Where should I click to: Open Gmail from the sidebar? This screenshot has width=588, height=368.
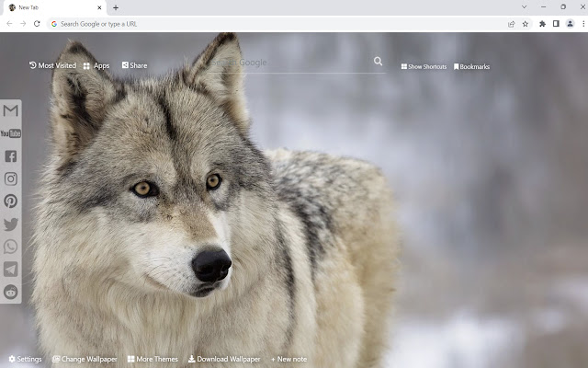point(10,110)
